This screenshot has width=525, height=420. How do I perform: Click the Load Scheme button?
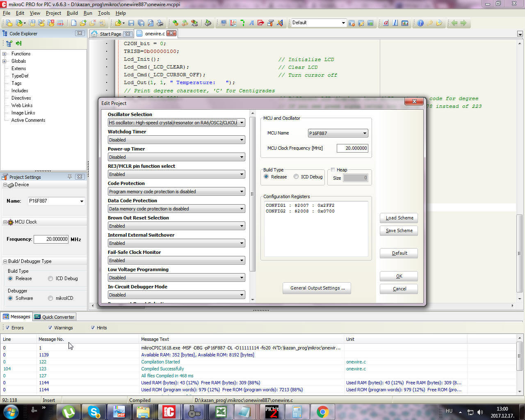pos(399,218)
